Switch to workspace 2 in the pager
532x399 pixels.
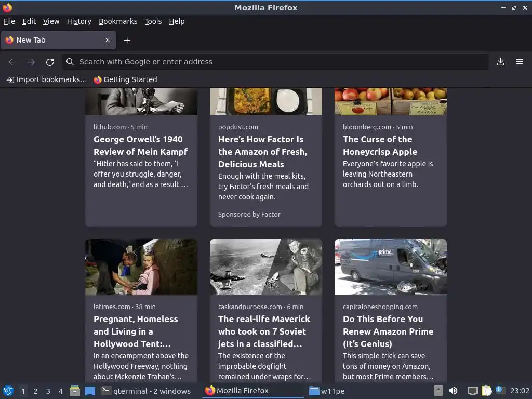point(36,391)
